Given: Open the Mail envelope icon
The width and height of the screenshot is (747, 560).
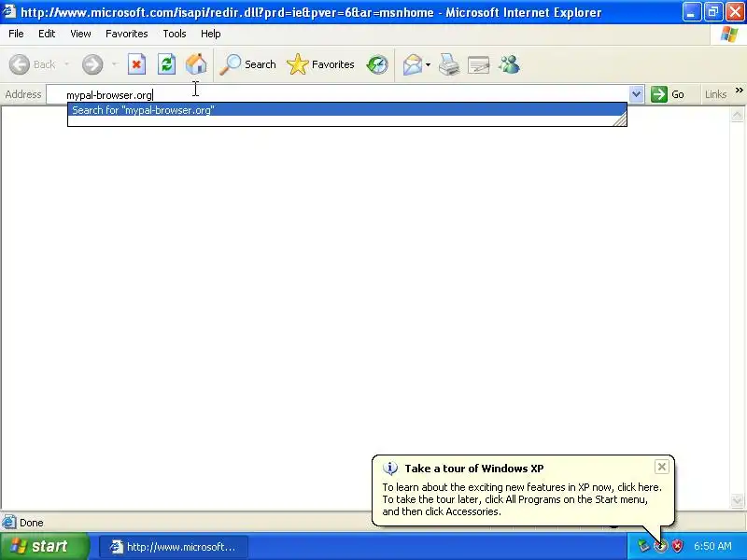Looking at the screenshot, I should (413, 64).
